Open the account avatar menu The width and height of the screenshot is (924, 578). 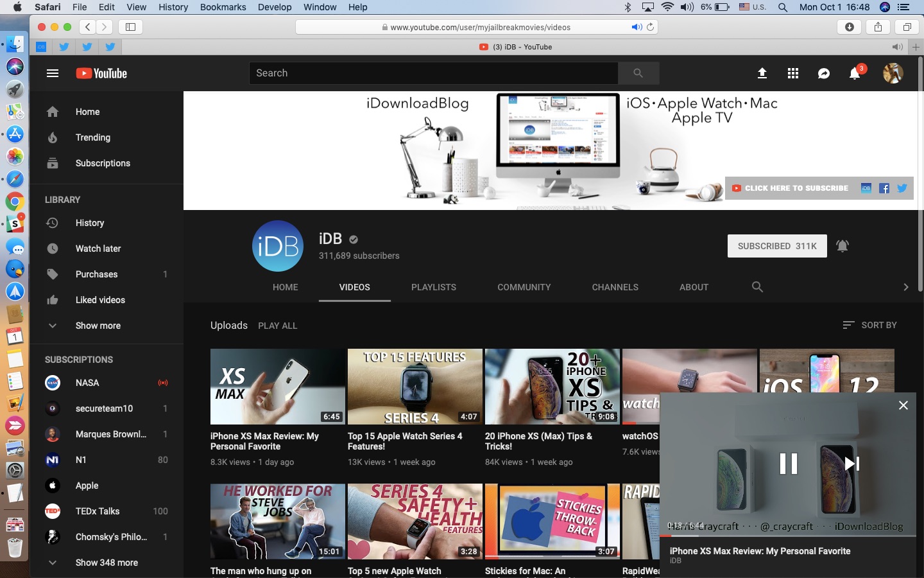click(893, 73)
